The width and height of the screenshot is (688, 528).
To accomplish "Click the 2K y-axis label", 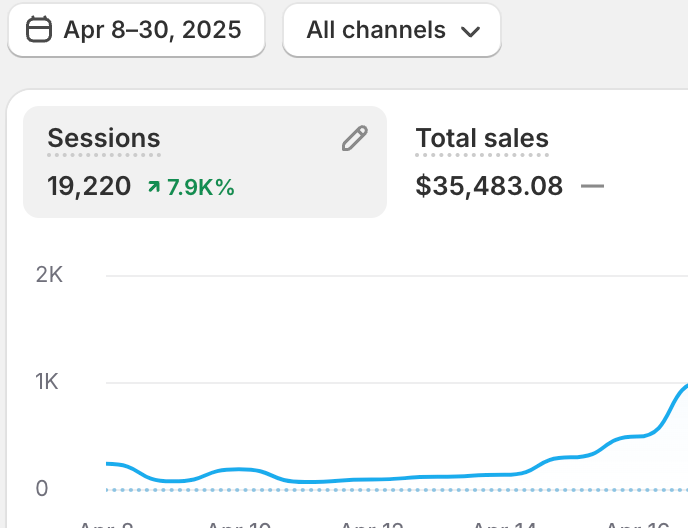I will (49, 275).
